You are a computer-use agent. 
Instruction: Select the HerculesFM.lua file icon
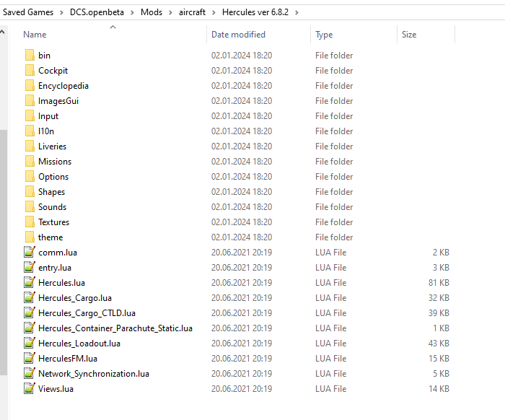[30, 358]
